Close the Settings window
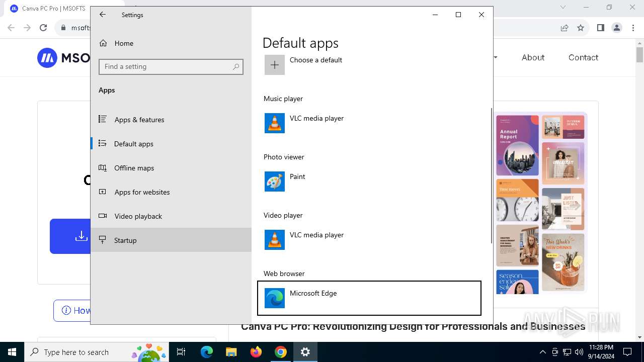Image resolution: width=644 pixels, height=362 pixels. click(481, 15)
